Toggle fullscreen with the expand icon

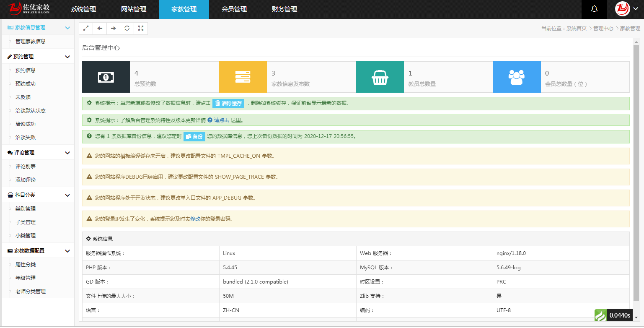(x=141, y=28)
